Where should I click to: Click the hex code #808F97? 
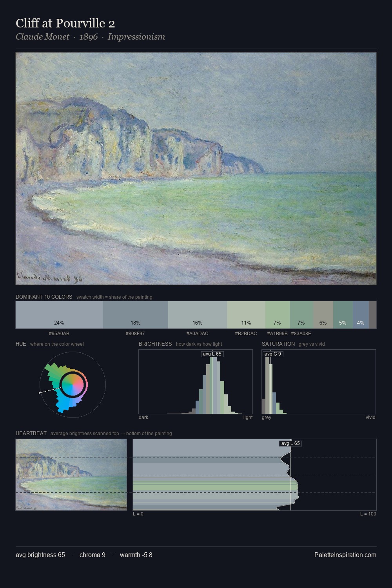135,334
